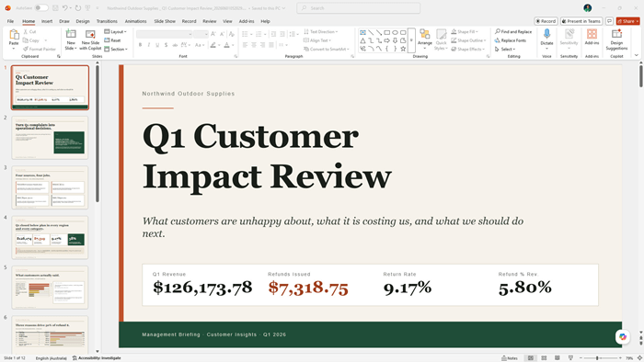Screen dimensions: 644x362
Task: Click the Record button
Action: (546, 21)
